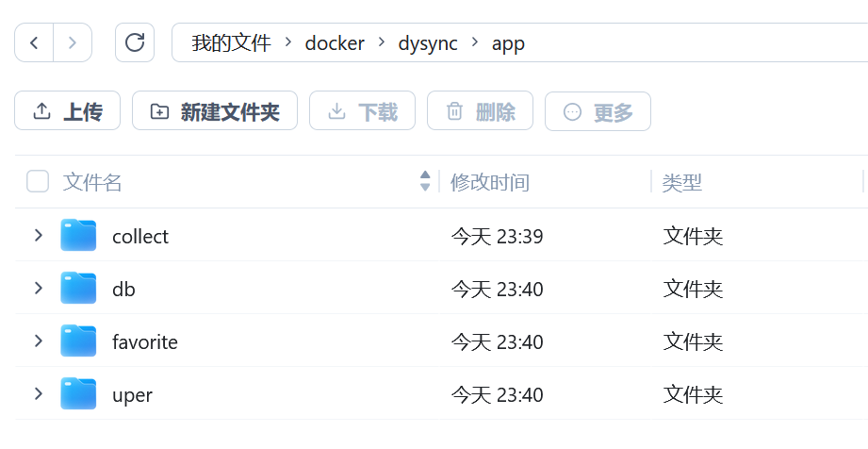This screenshot has width=868, height=449.
Task: Sort by the 修改时间 column header
Action: 490,182
